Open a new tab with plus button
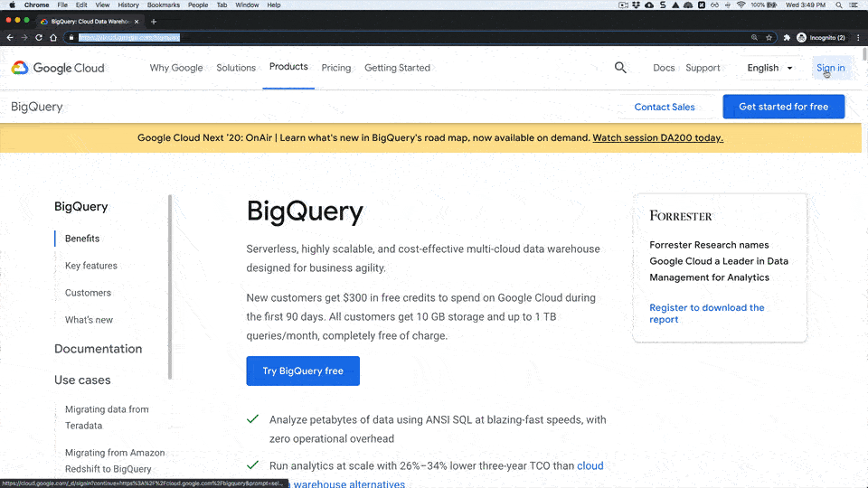The height and width of the screenshot is (488, 868). tap(154, 22)
